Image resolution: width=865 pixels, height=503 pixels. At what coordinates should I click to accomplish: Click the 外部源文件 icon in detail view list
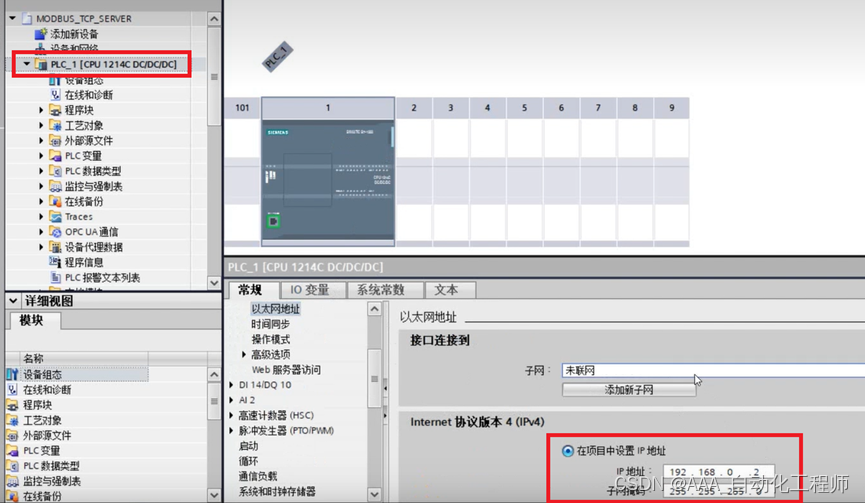[x=12, y=435]
